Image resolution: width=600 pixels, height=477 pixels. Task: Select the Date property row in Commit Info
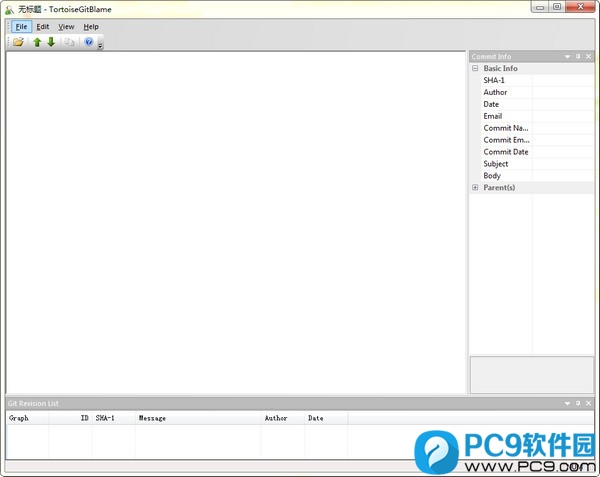(537, 104)
